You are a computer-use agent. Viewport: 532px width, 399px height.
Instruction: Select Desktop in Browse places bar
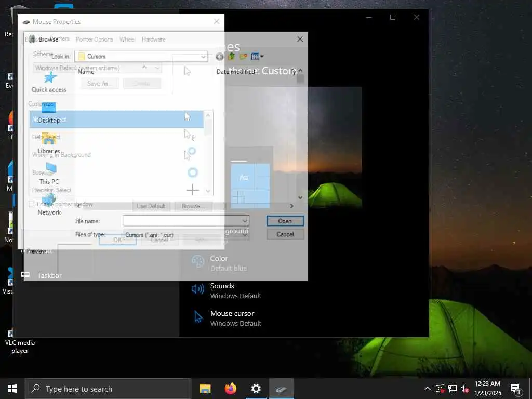49,113
